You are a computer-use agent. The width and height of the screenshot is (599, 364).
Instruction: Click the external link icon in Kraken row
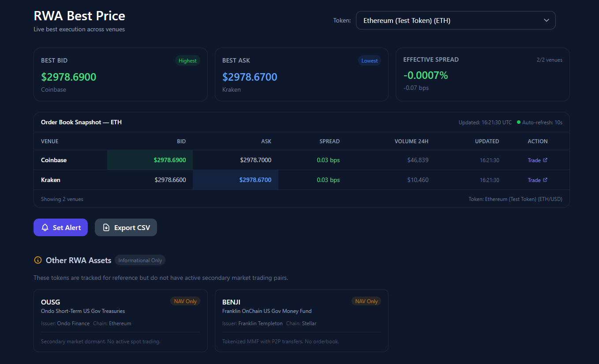(x=545, y=180)
